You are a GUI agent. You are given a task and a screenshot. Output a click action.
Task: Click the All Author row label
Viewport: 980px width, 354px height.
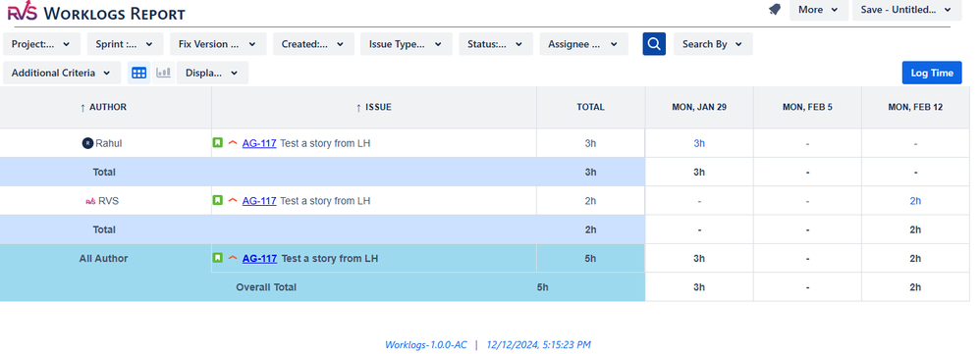(104, 259)
